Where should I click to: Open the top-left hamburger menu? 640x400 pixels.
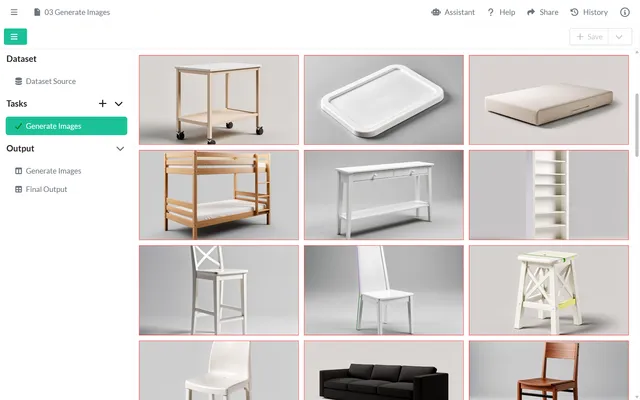click(14, 12)
